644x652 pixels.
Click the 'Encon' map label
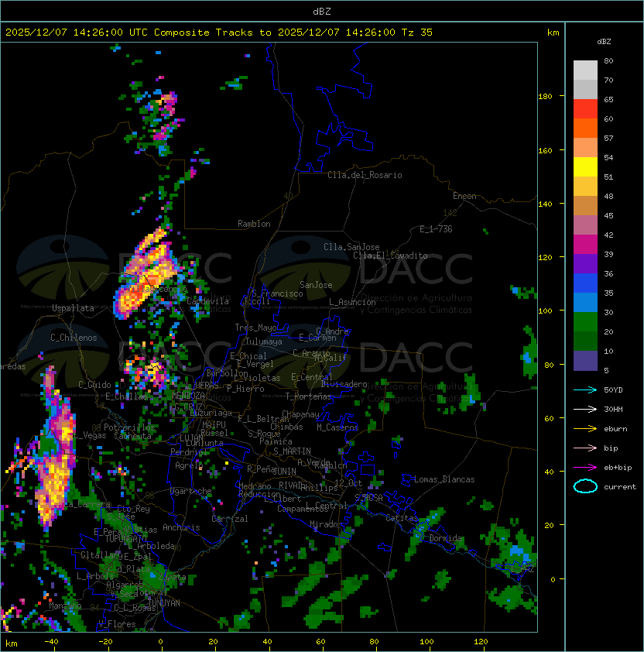(x=464, y=196)
